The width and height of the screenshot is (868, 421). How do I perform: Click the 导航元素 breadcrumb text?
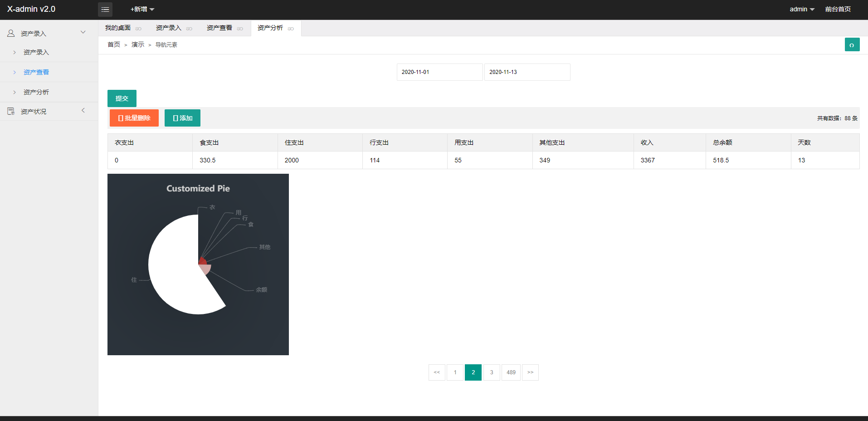(x=166, y=44)
